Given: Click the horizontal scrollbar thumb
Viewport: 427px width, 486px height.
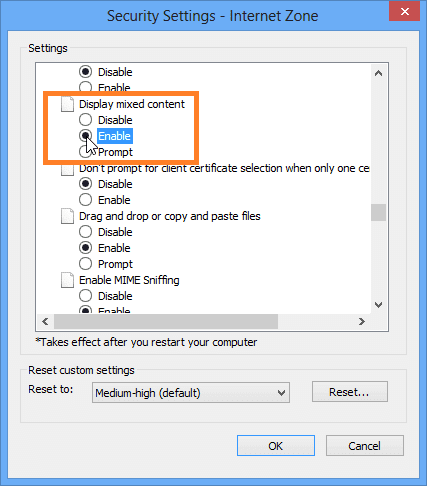Looking at the screenshot, I should click(x=166, y=321).
